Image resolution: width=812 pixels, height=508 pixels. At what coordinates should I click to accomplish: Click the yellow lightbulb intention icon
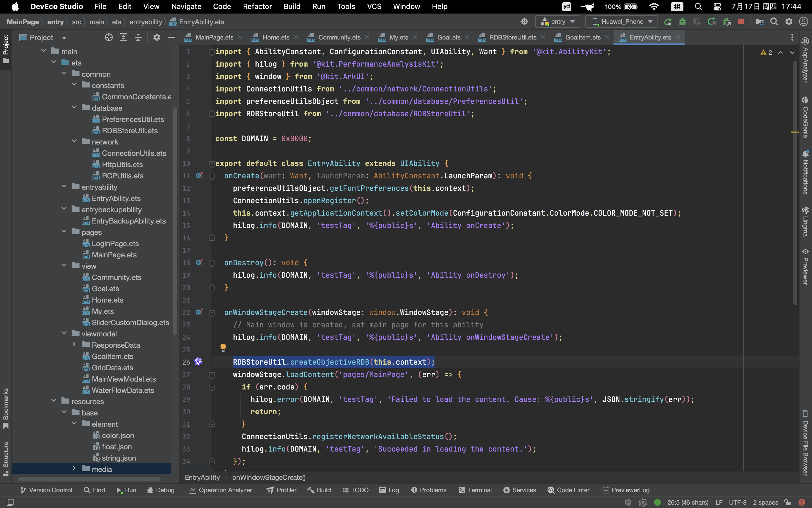(x=223, y=347)
